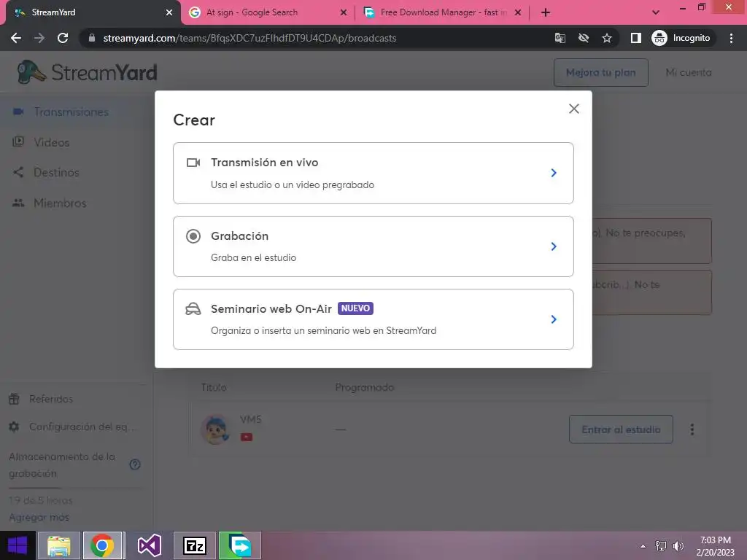747x560 pixels.
Task: Click the volume speaker tray icon
Action: pos(678,546)
